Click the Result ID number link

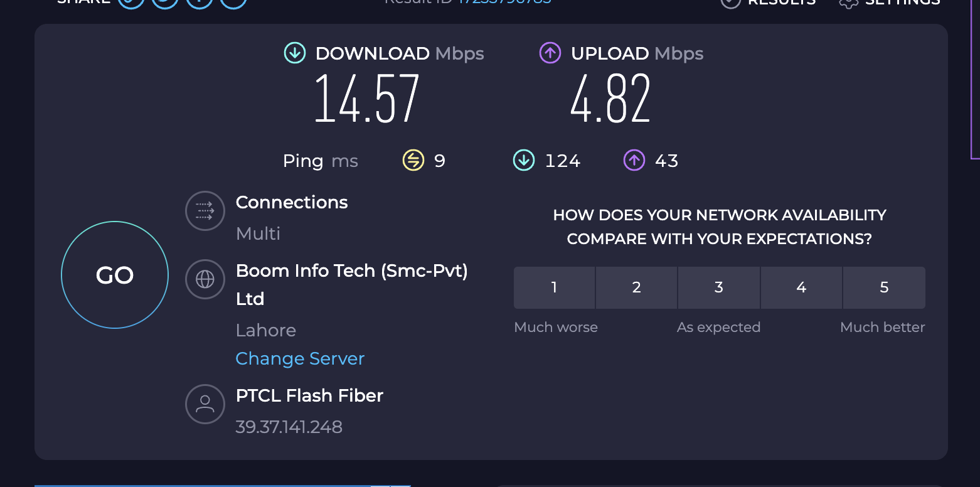pyautogui.click(x=504, y=2)
